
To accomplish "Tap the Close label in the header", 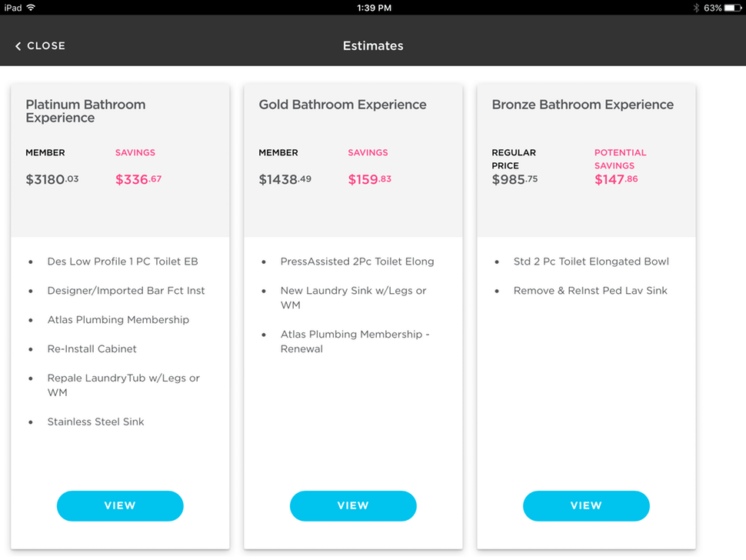I will click(46, 46).
